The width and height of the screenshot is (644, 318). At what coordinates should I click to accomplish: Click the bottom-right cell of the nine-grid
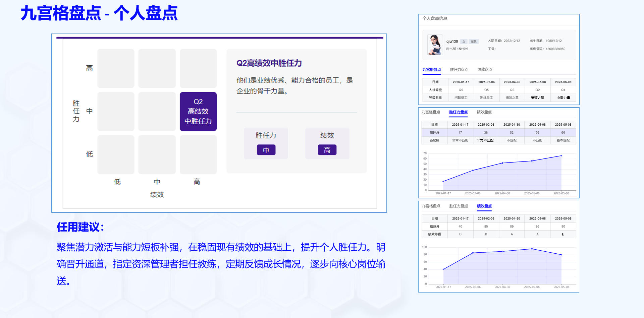(x=198, y=155)
